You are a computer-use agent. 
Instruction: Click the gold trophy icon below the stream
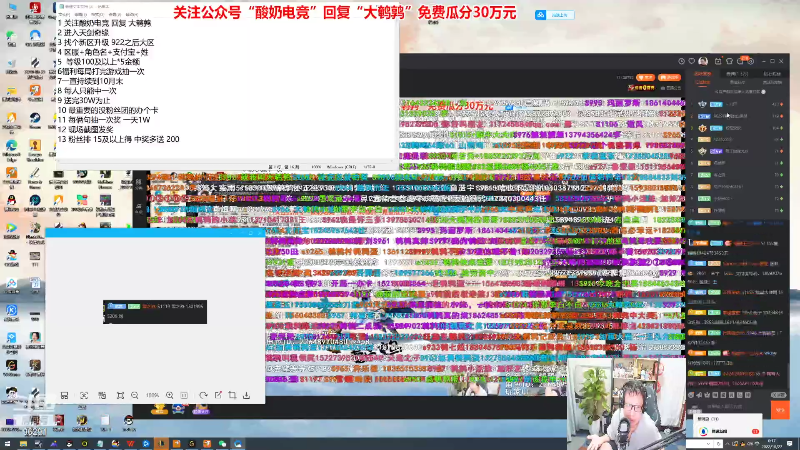point(159,409)
